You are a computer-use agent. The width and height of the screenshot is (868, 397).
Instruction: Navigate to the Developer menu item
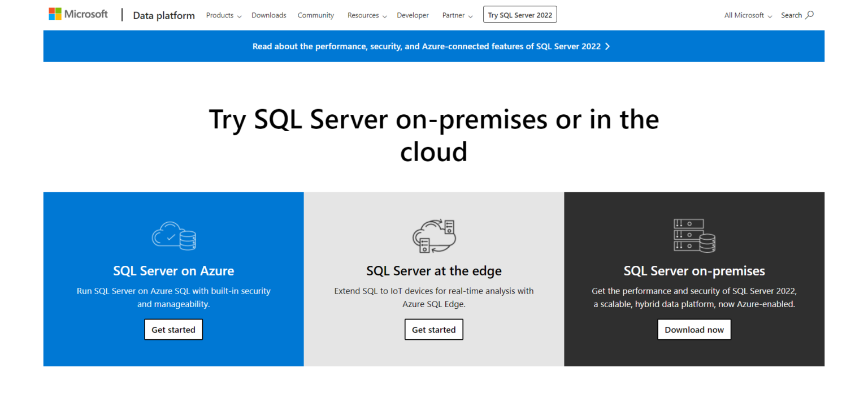pos(413,15)
